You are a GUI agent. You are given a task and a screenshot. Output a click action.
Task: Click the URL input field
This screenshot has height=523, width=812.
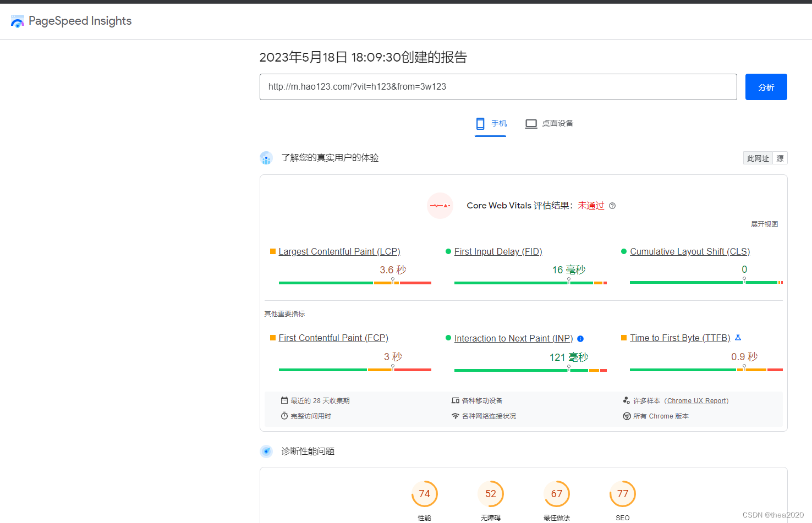click(498, 87)
